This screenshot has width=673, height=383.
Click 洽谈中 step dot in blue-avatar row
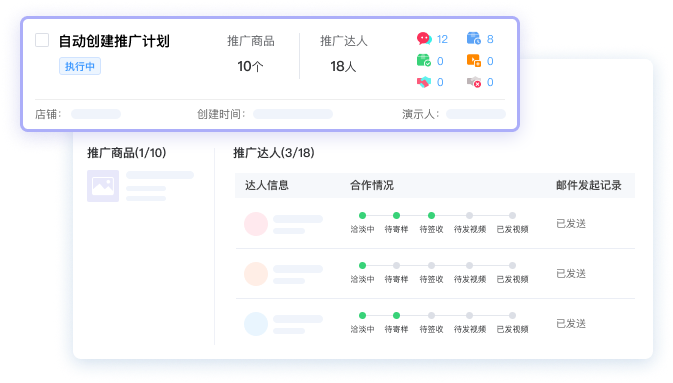coord(362,316)
